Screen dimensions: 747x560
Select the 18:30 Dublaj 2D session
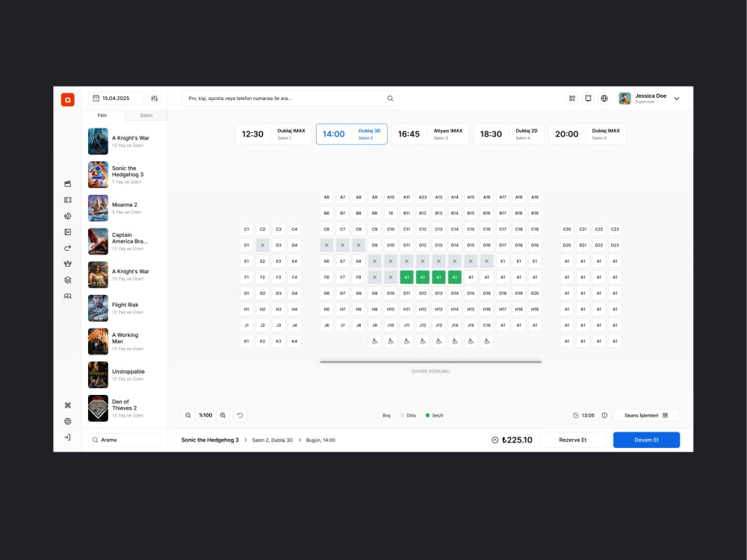click(x=508, y=134)
